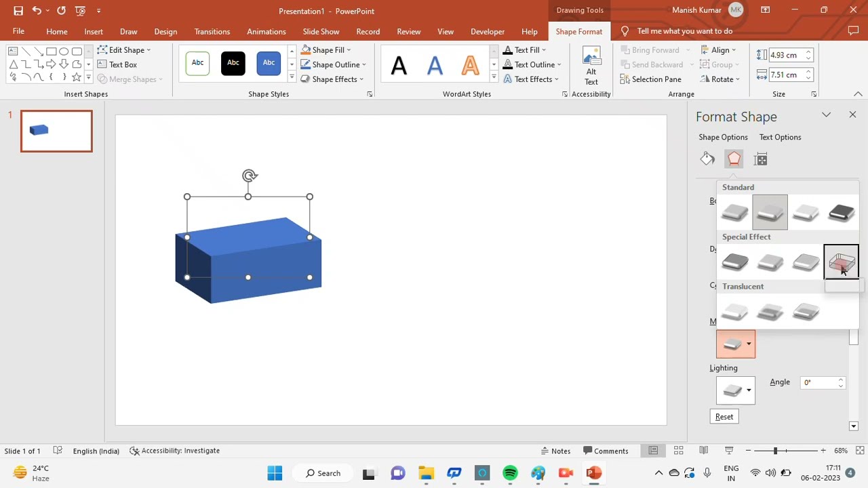Screen dimensions: 868x488
Task: Open the Comments pane button
Action: coord(606,451)
